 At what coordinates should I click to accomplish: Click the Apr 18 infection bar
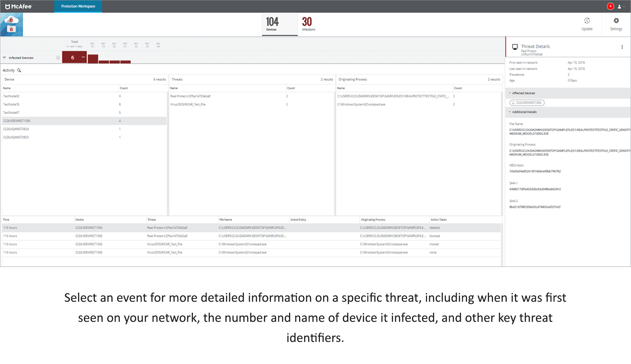[x=93, y=59]
